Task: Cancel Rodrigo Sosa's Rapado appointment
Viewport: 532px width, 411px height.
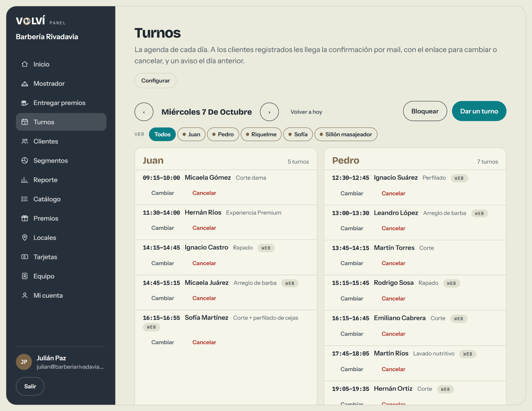Action: click(x=393, y=299)
